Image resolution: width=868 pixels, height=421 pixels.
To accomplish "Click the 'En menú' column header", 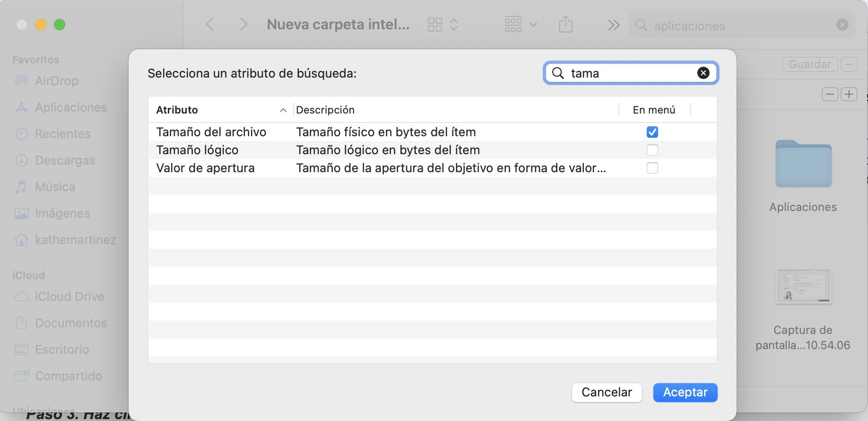I will pyautogui.click(x=654, y=110).
